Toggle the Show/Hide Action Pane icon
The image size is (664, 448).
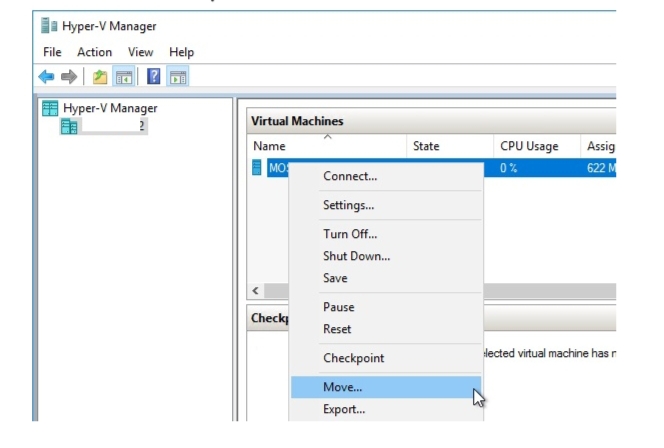[x=178, y=77]
